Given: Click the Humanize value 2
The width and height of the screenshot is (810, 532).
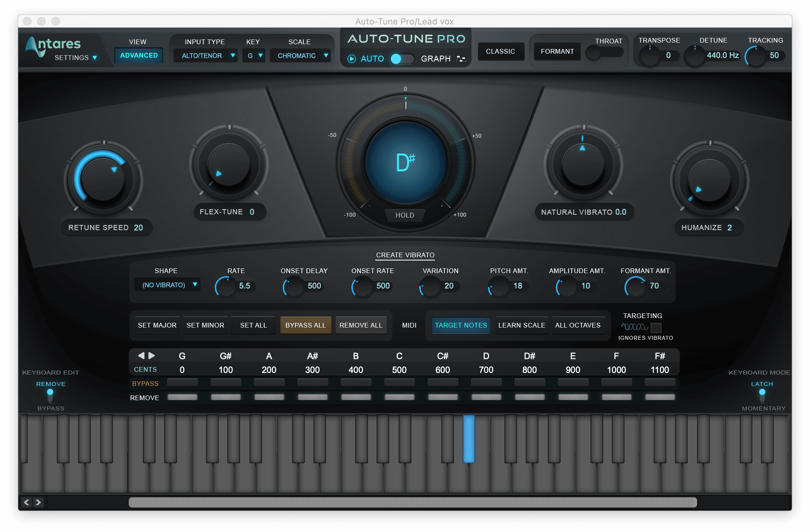Looking at the screenshot, I should point(729,228).
